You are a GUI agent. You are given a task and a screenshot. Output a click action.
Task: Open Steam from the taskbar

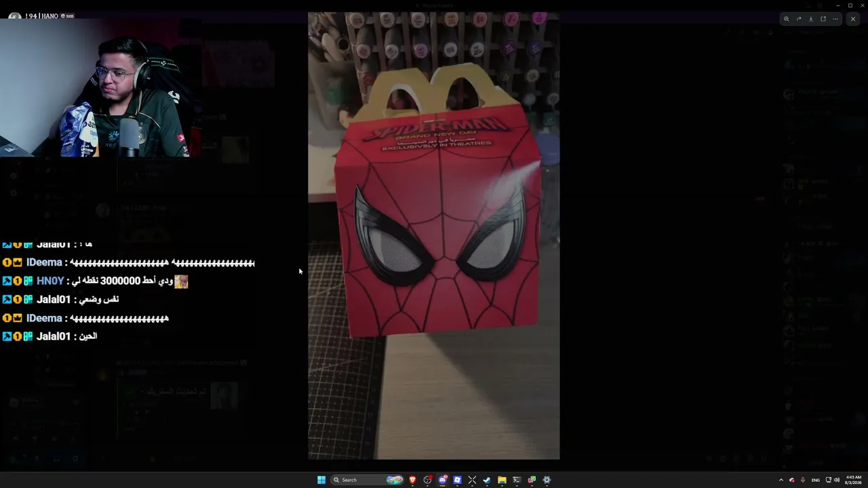pos(487,480)
